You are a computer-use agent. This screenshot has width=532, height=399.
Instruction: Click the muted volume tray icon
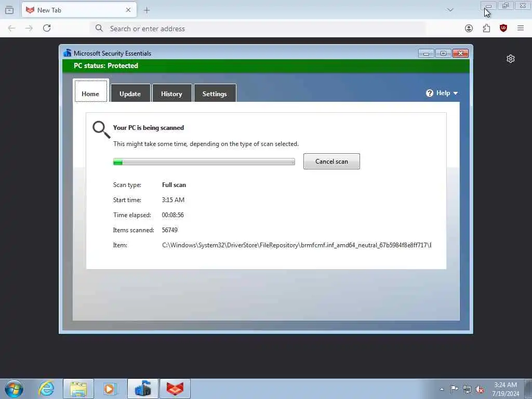coord(480,389)
